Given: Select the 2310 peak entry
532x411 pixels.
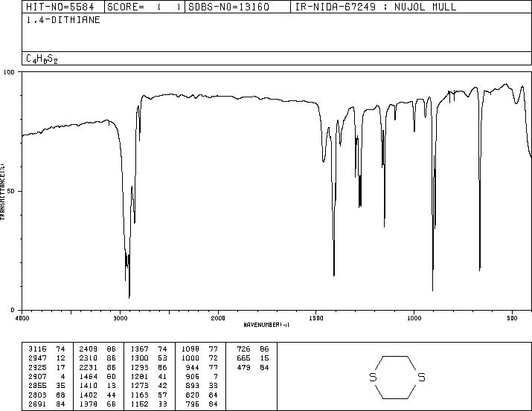Looking at the screenshot, I should (x=97, y=357).
